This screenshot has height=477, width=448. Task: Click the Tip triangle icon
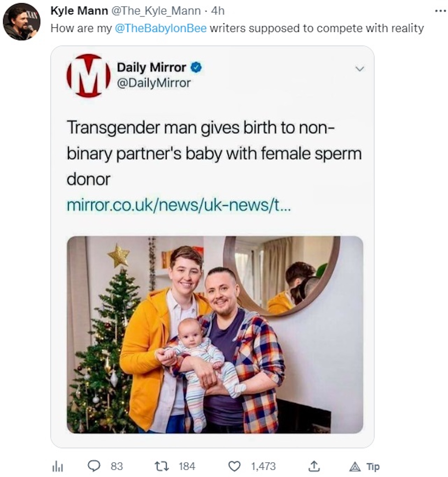click(355, 467)
